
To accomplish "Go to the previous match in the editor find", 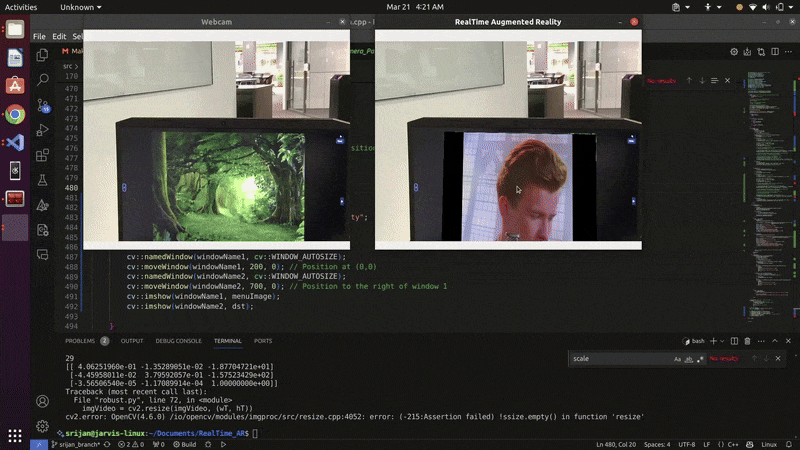I will pos(689,81).
